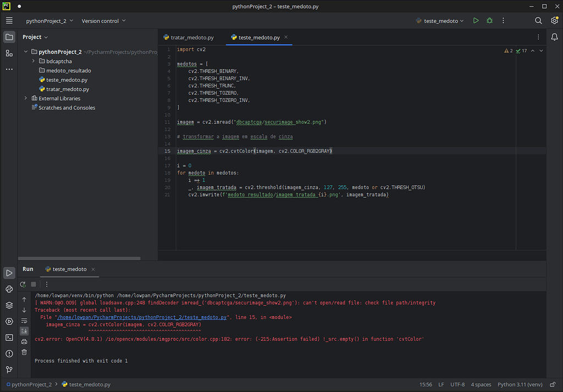
Task: Click the Python 3.11 (venv) interpreter widget
Action: click(520, 385)
